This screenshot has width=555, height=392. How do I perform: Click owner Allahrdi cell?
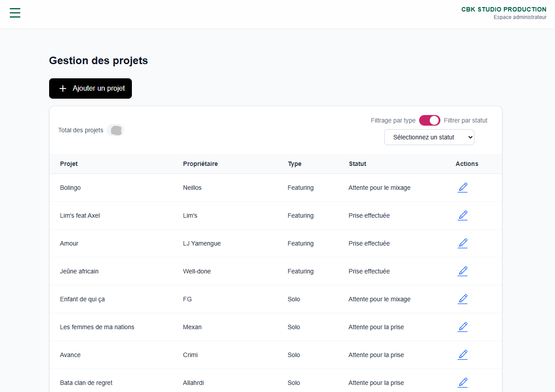[x=193, y=383]
